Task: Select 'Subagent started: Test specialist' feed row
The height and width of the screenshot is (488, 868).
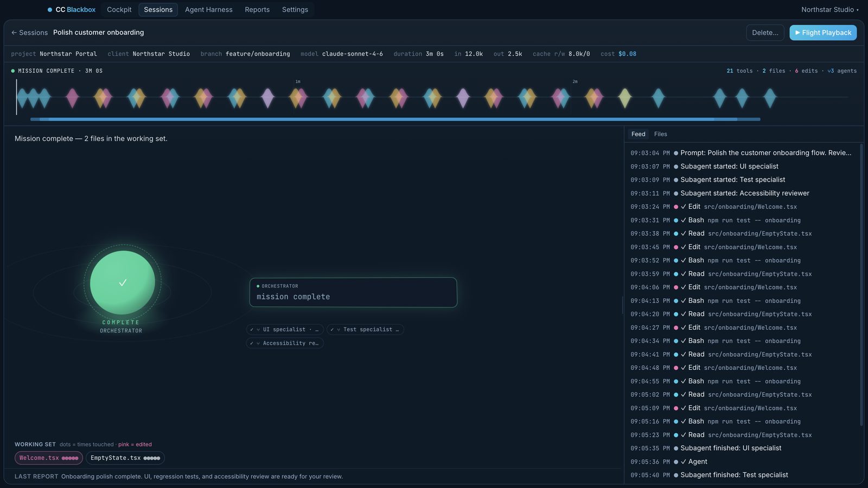Action: (x=741, y=179)
